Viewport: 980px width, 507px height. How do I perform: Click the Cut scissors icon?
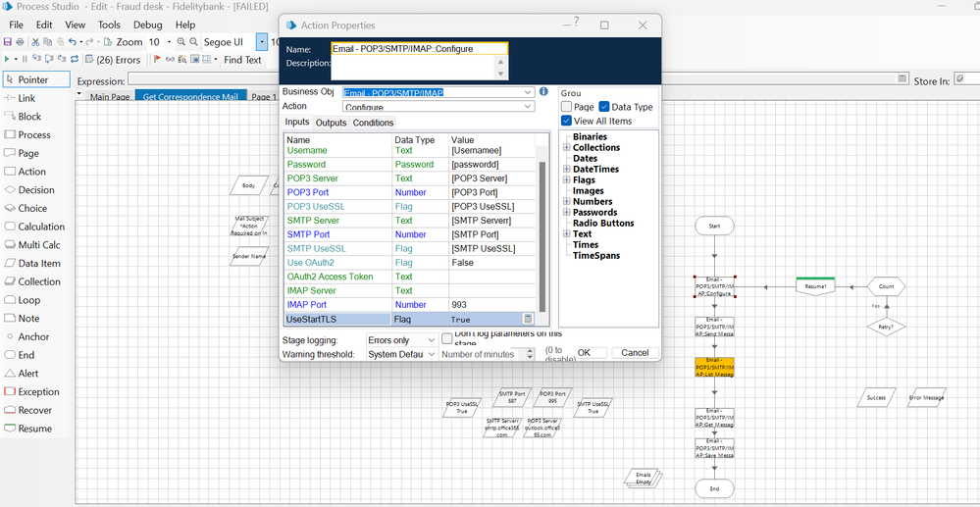click(x=35, y=42)
